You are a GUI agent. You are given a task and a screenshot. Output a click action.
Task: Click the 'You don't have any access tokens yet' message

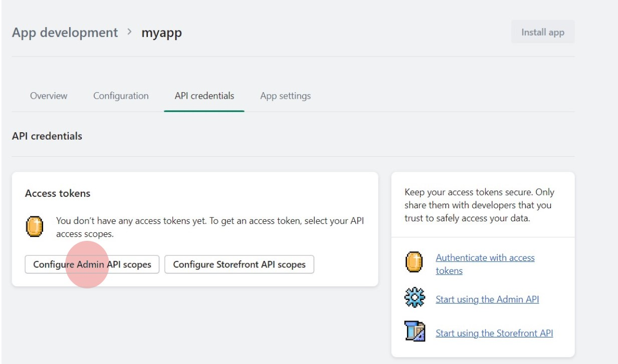210,227
